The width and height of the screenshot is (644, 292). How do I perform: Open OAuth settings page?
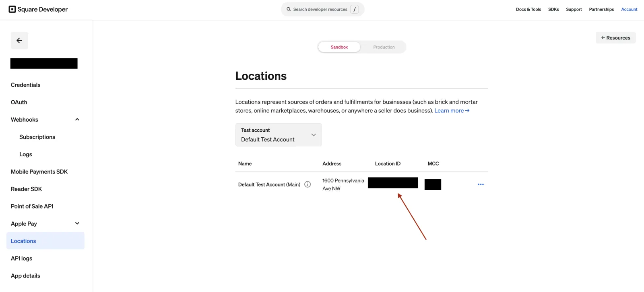coord(19,102)
